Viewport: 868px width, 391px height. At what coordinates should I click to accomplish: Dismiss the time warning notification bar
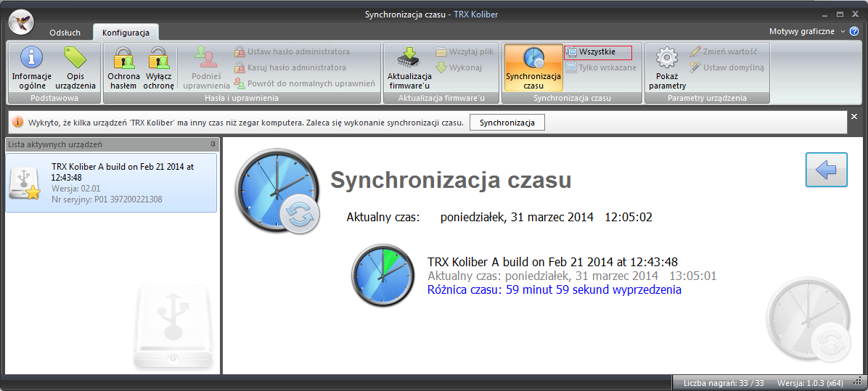click(x=853, y=117)
